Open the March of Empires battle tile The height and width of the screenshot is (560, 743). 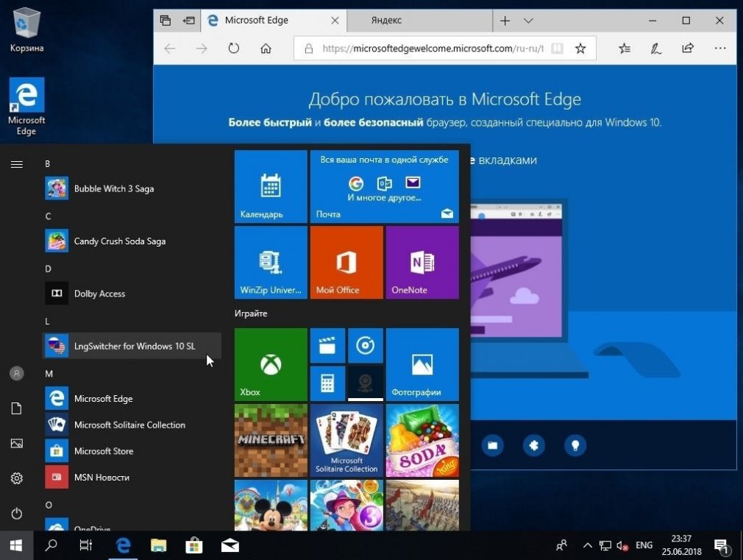(422, 505)
